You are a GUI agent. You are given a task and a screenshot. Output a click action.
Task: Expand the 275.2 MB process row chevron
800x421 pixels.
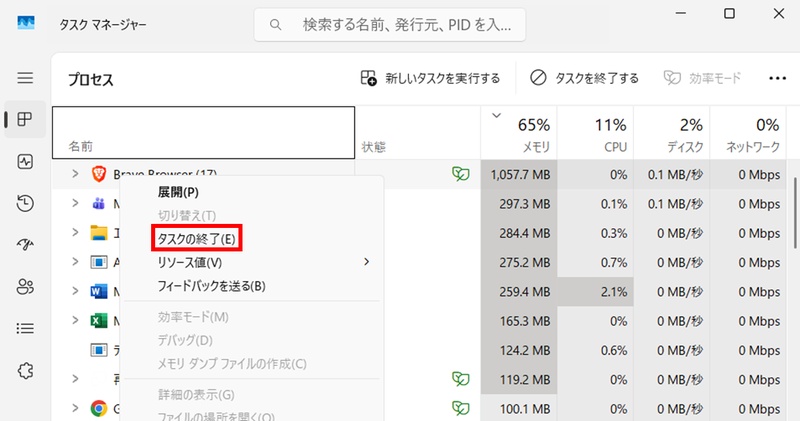(75, 262)
